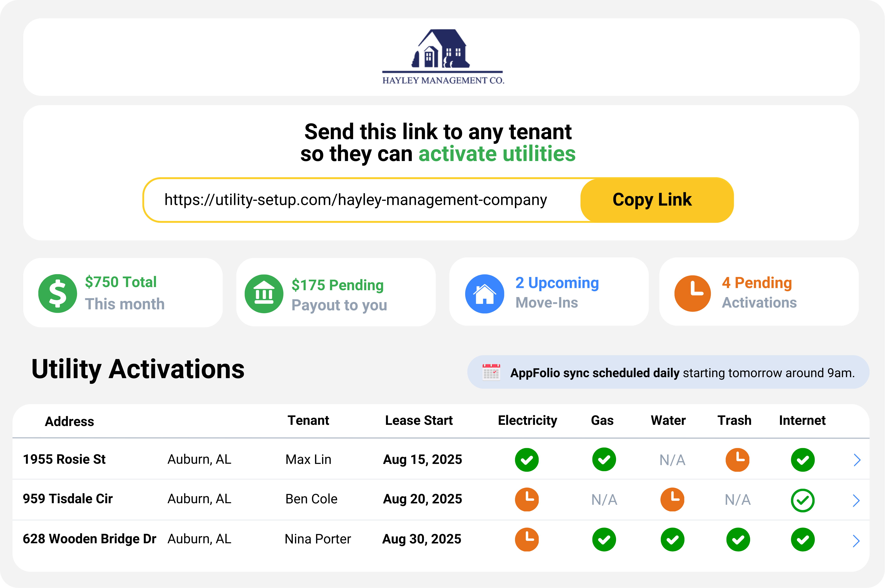
Task: Click the Lease Start column header
Action: click(x=419, y=420)
